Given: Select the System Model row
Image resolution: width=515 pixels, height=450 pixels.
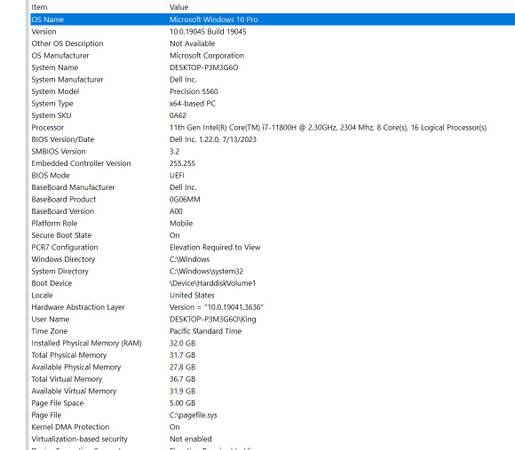Looking at the screenshot, I should pyautogui.click(x=272, y=92).
